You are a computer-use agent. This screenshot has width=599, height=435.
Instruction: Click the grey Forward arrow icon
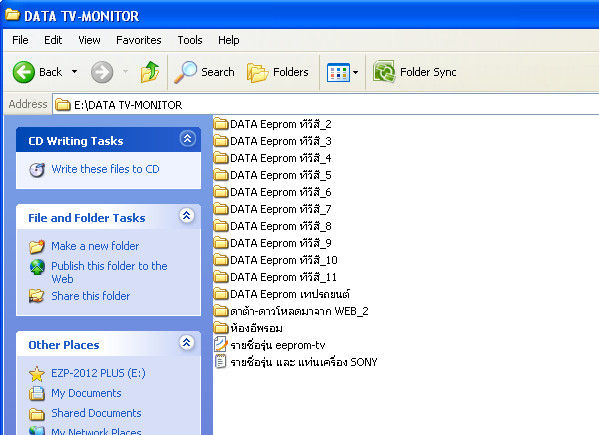point(102,72)
